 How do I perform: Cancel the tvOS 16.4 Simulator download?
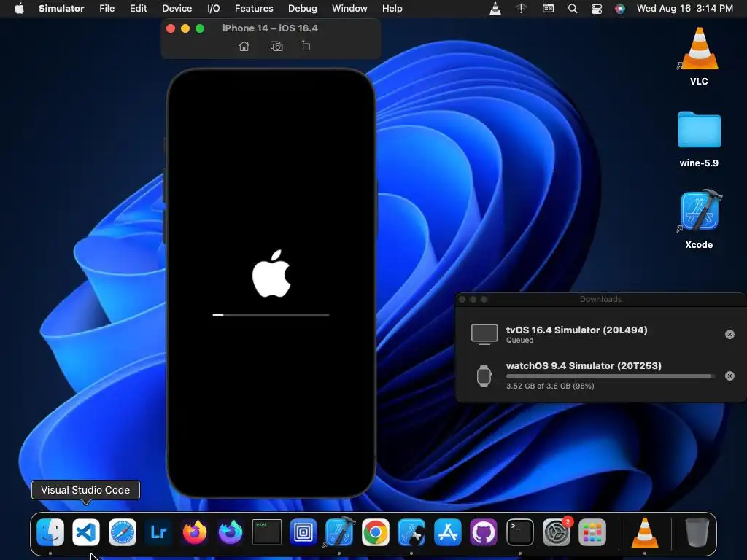coord(729,334)
